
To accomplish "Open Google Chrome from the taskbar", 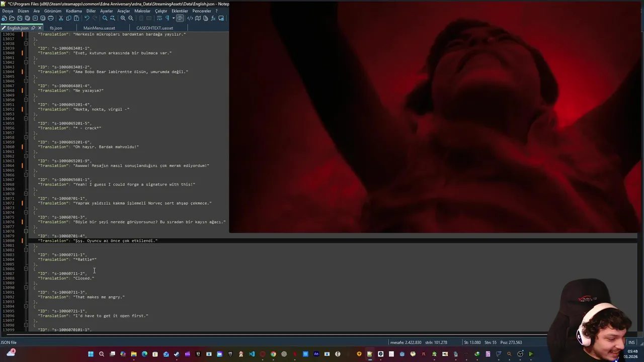I will click(273, 354).
